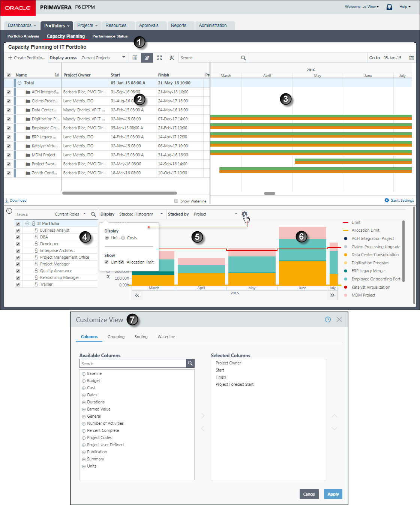Click the Cancel button

(x=309, y=494)
